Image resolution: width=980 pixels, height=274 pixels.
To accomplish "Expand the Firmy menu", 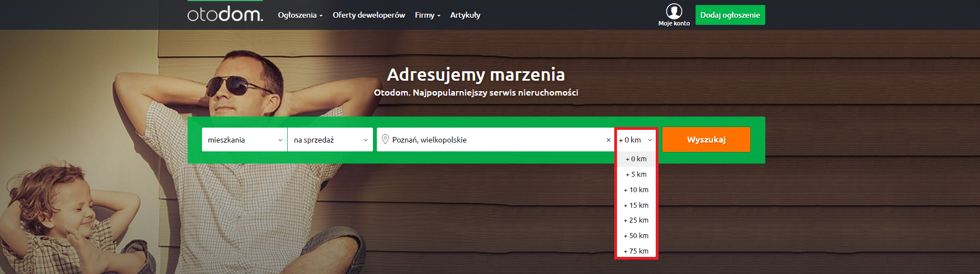I will click(x=427, y=15).
